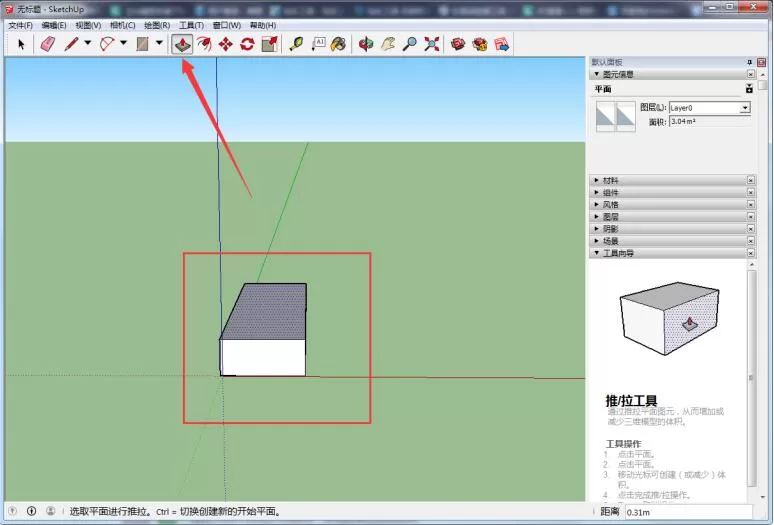
Task: Click the 面积 value field 3.04 m²
Action: 710,121
